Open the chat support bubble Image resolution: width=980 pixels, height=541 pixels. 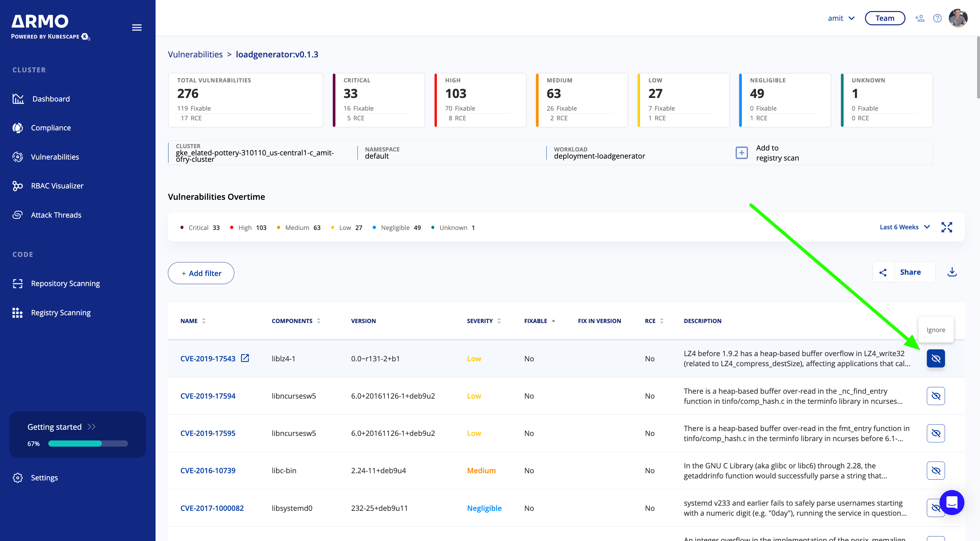coord(951,502)
